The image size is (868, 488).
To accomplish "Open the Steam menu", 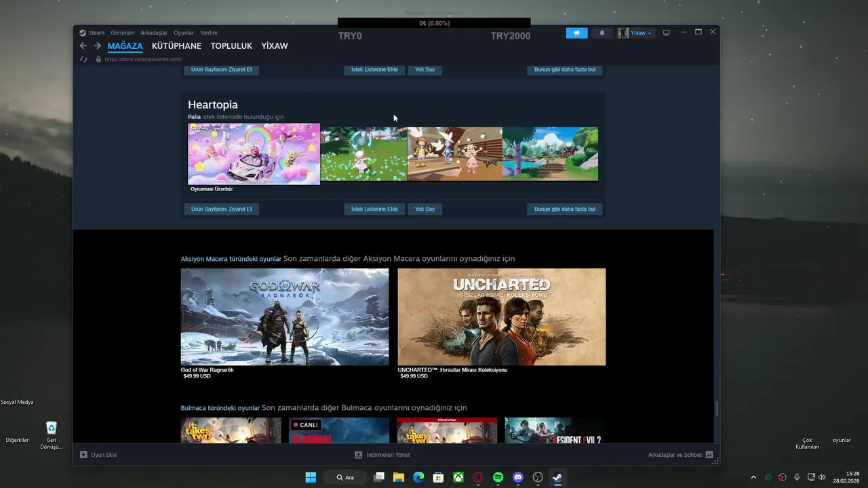I will pos(96,33).
